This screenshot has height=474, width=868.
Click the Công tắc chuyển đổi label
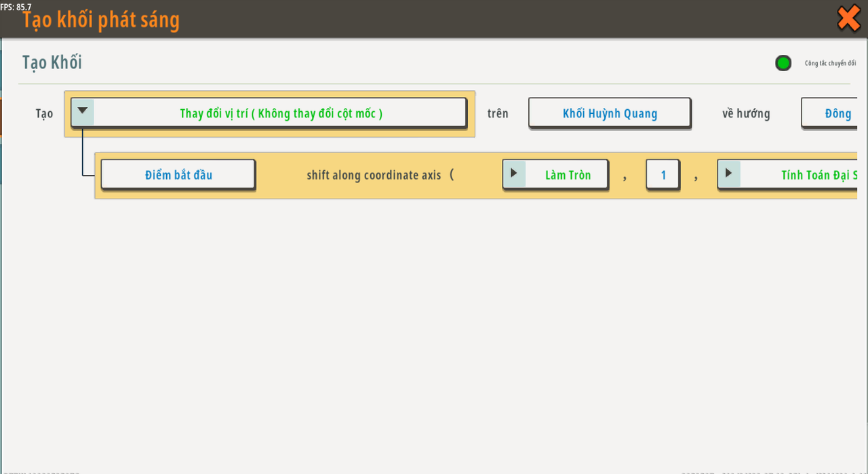(x=830, y=64)
